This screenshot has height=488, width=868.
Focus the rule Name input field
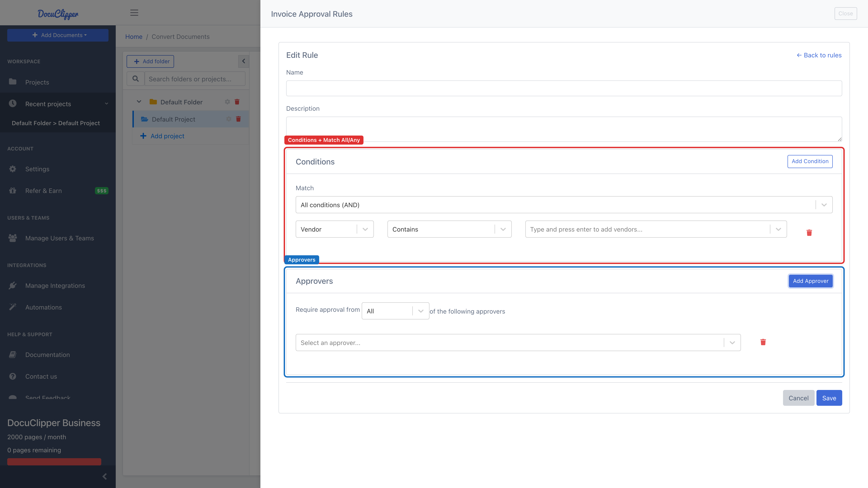click(x=564, y=88)
